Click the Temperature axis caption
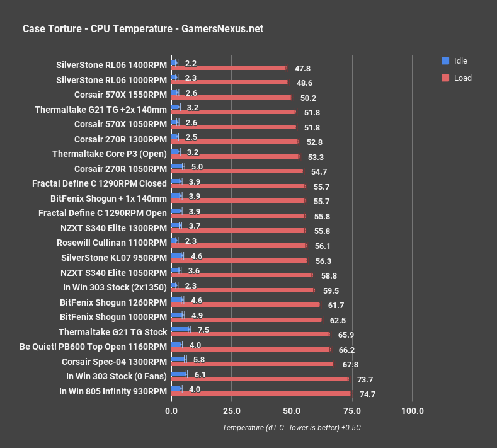497x448 pixels. pyautogui.click(x=291, y=428)
